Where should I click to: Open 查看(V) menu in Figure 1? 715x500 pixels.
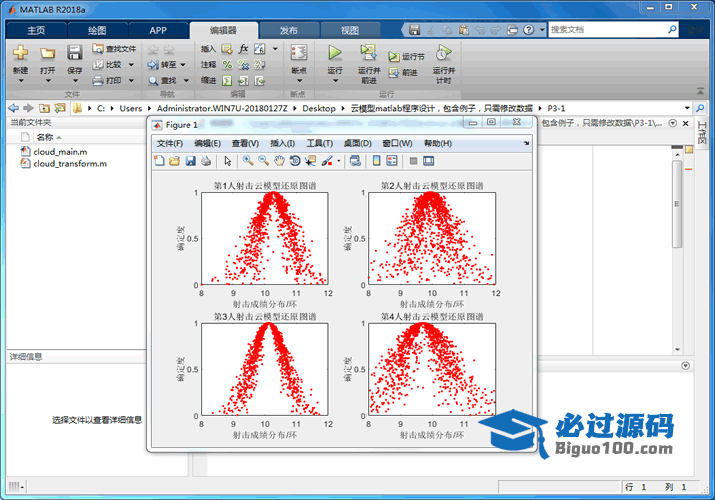(245, 144)
